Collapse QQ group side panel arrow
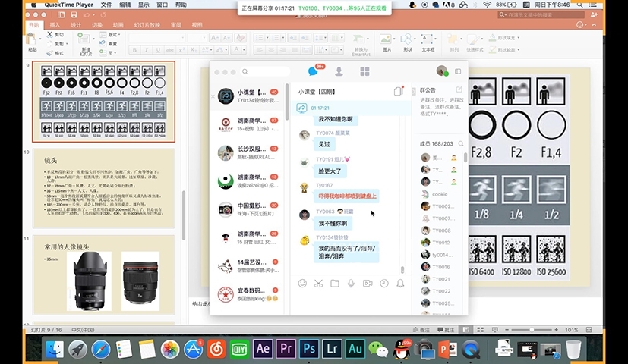Image resolution: width=628 pixels, height=364 pixels. pyautogui.click(x=413, y=91)
